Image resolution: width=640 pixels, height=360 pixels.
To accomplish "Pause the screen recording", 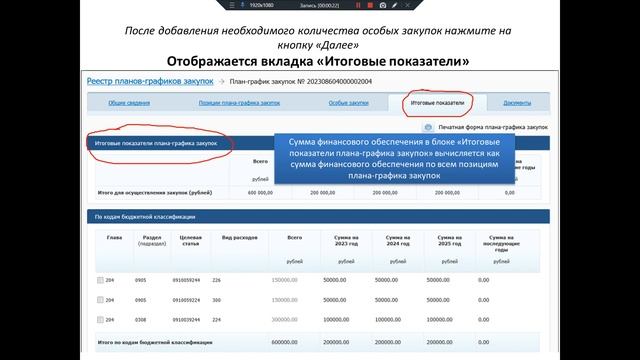I will [358, 5].
